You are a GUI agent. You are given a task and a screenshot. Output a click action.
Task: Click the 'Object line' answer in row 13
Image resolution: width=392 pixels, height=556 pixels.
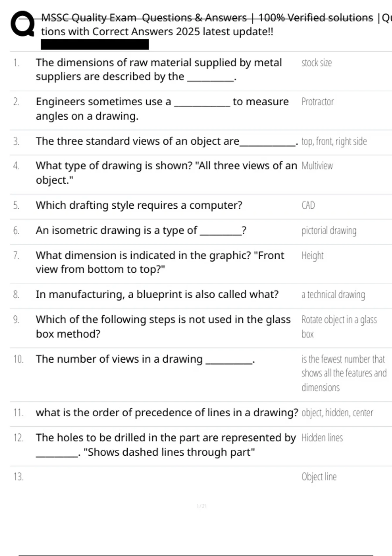tap(319, 477)
